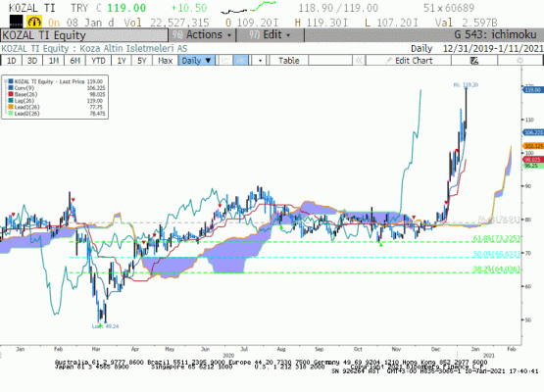
Task: Select the YTD range tab
Action: pyautogui.click(x=98, y=61)
